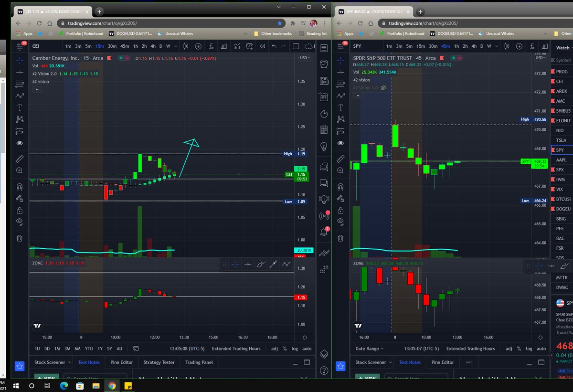573x392 pixels.
Task: Toggle log scale in the CEI window
Action: (x=294, y=349)
